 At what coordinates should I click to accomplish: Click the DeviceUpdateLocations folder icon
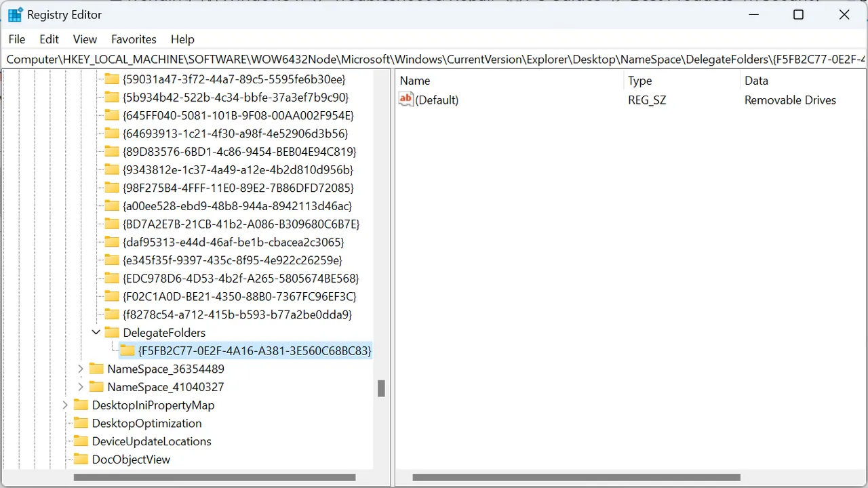tap(81, 441)
